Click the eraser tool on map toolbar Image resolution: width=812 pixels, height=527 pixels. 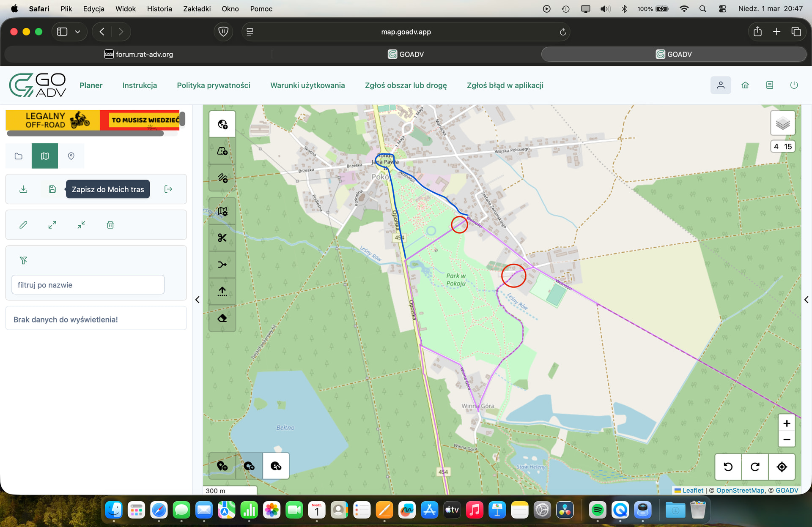tap(222, 318)
